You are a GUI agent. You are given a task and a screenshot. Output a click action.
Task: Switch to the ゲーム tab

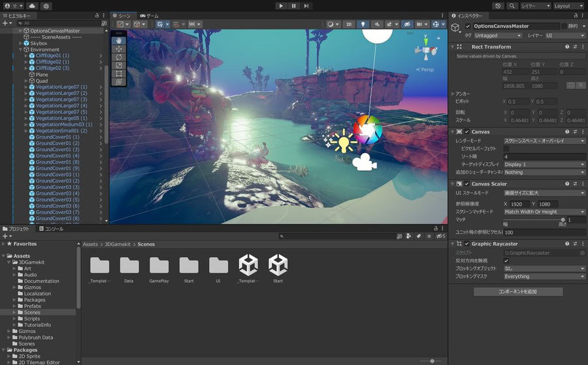pos(149,16)
